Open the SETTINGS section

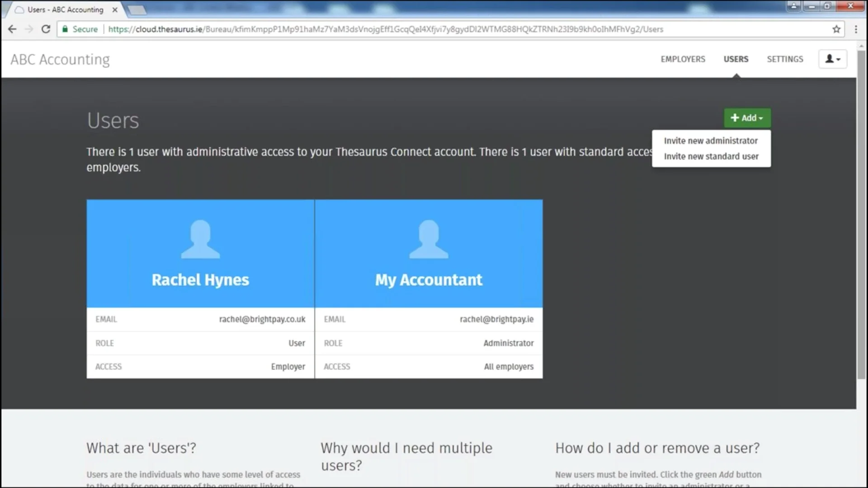pos(785,59)
